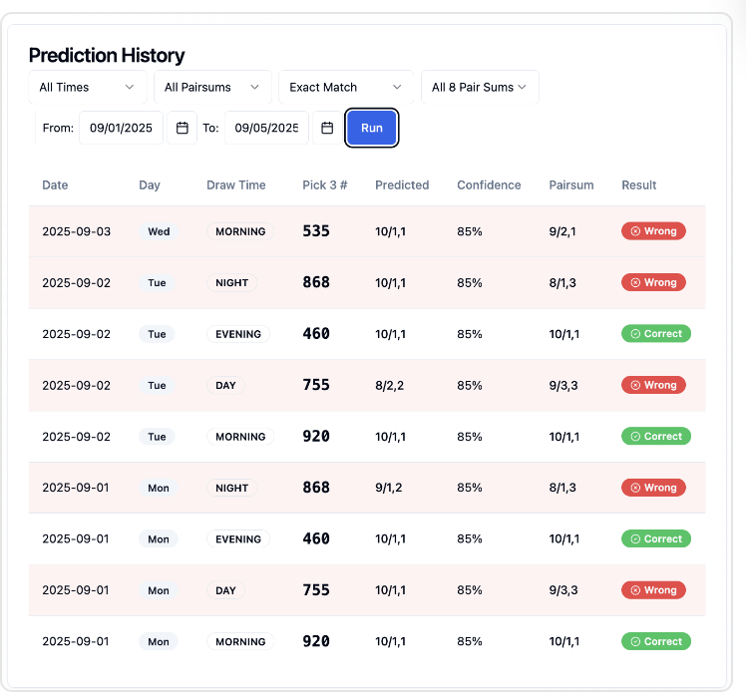The height and width of the screenshot is (700, 746).
Task: Click the Wrong badge for pick 535
Action: [x=653, y=231]
